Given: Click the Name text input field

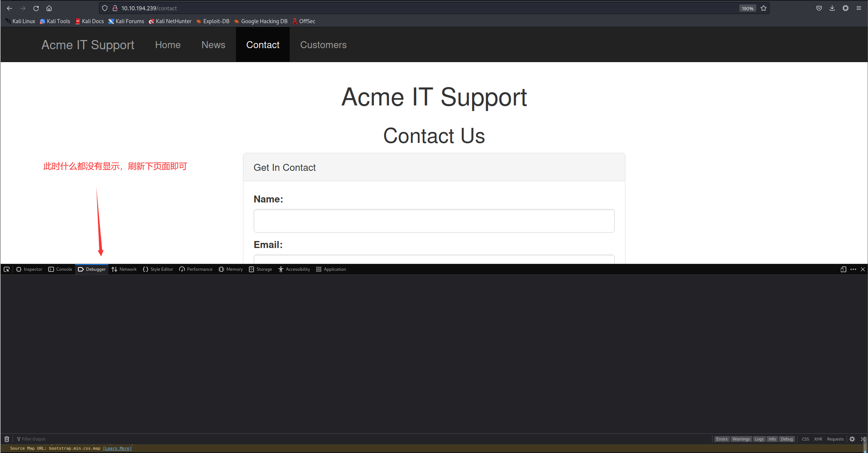Looking at the screenshot, I should click(434, 221).
